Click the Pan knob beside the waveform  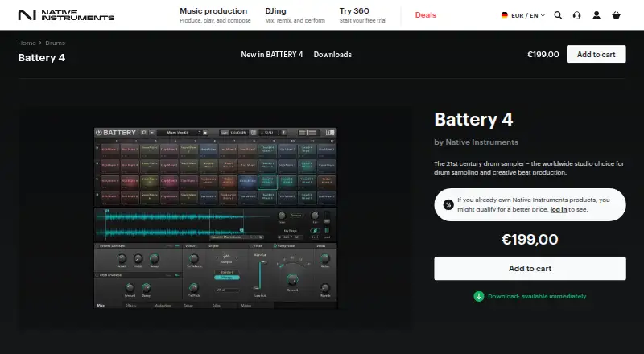click(x=315, y=215)
